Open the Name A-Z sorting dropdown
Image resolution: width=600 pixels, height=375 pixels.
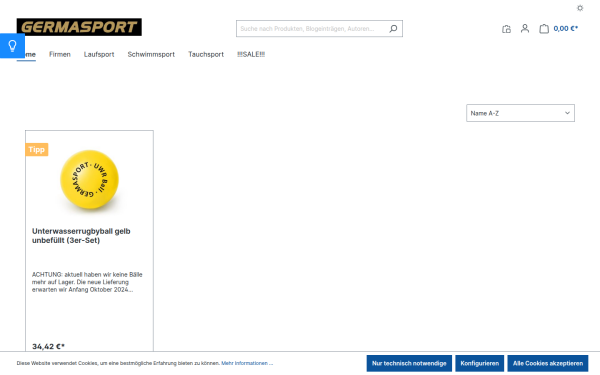pos(520,113)
